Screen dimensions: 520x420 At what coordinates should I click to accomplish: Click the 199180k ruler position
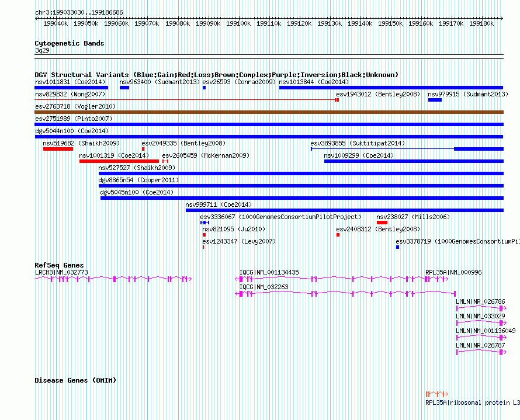pyautogui.click(x=481, y=23)
